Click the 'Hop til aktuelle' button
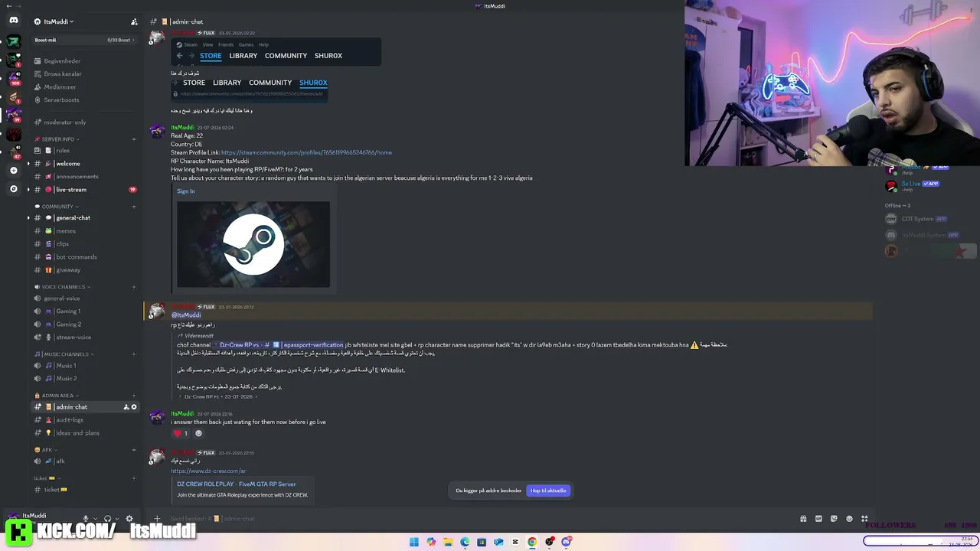 pos(548,491)
